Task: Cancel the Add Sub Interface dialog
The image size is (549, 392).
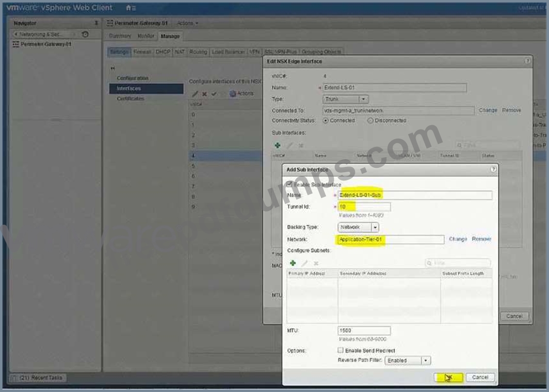Action: tap(480, 377)
